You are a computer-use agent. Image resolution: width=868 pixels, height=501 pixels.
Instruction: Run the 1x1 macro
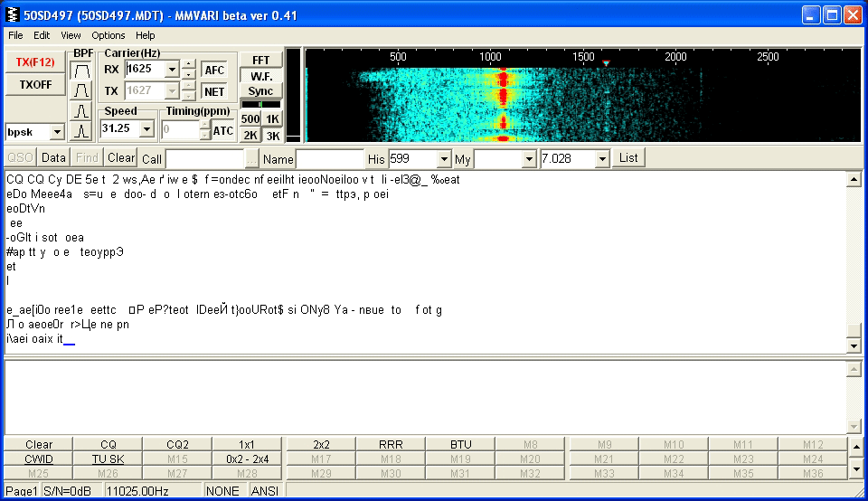tap(247, 445)
